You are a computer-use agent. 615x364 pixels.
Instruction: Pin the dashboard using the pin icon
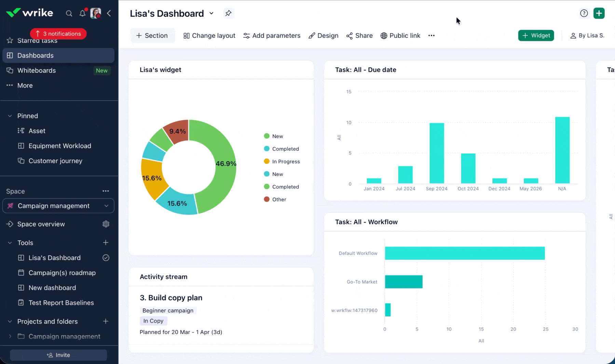click(x=228, y=13)
